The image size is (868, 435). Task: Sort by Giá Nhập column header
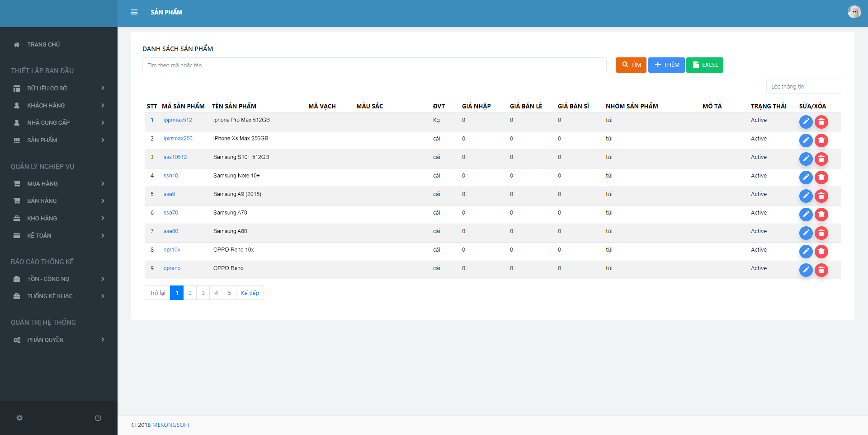pos(476,106)
